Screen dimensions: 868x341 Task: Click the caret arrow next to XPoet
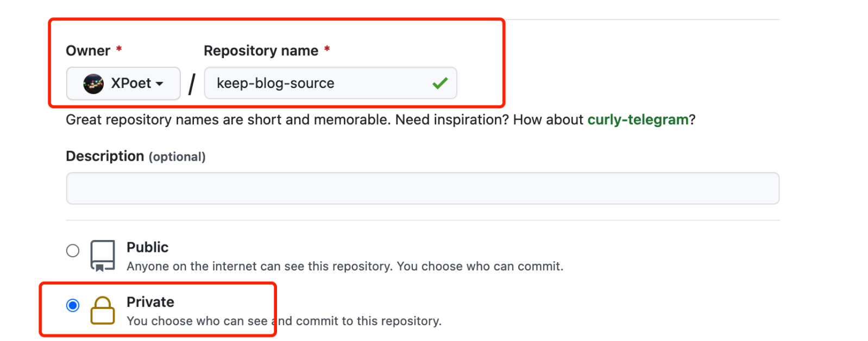160,84
